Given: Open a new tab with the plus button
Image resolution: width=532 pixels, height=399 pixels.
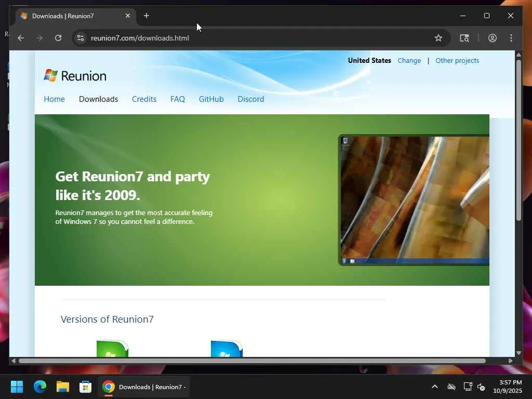Looking at the screenshot, I should pyautogui.click(x=146, y=16).
